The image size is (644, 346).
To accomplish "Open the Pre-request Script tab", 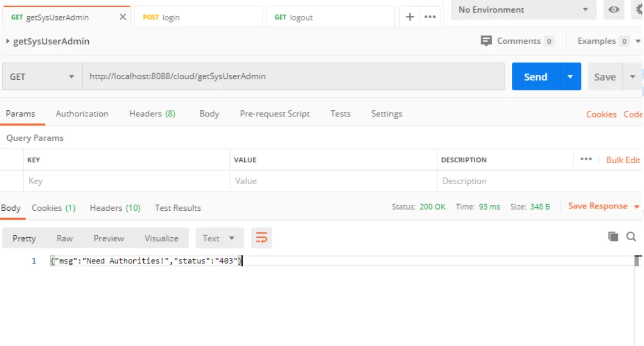I will (275, 114).
